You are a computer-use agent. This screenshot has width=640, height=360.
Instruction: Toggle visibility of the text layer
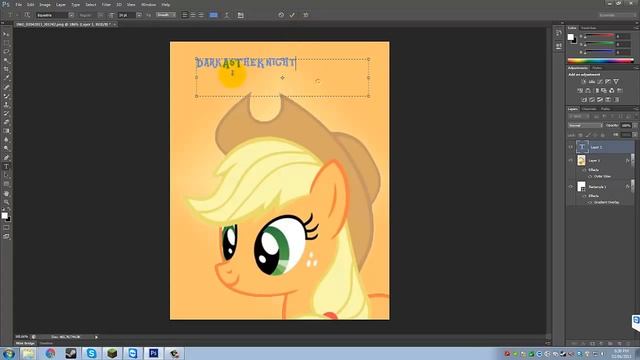(571, 147)
